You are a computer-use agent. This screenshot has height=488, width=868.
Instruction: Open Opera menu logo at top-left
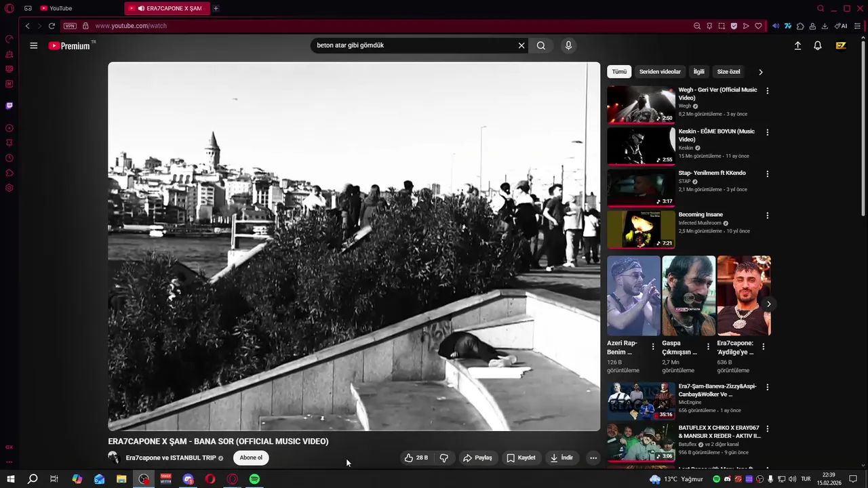[x=9, y=8]
